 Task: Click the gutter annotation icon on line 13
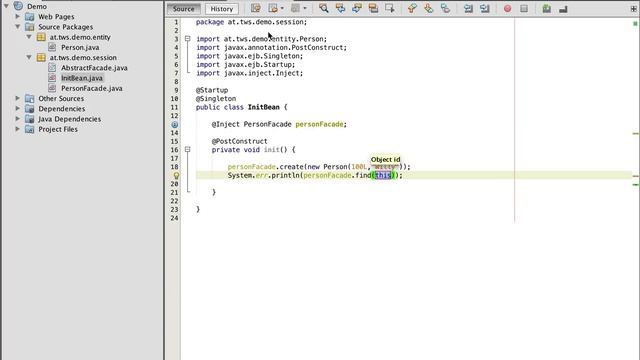(x=175, y=124)
